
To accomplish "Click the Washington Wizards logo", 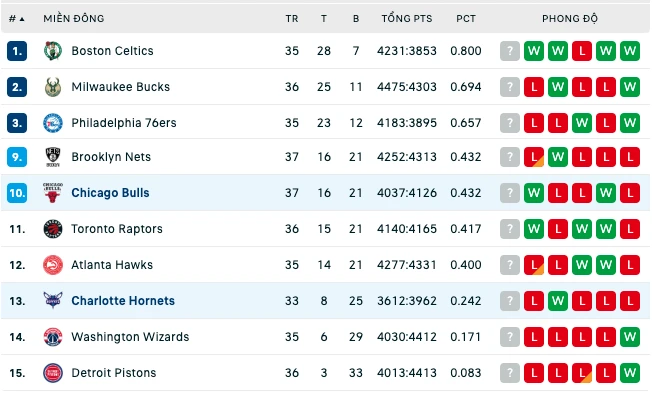I will (x=53, y=337).
